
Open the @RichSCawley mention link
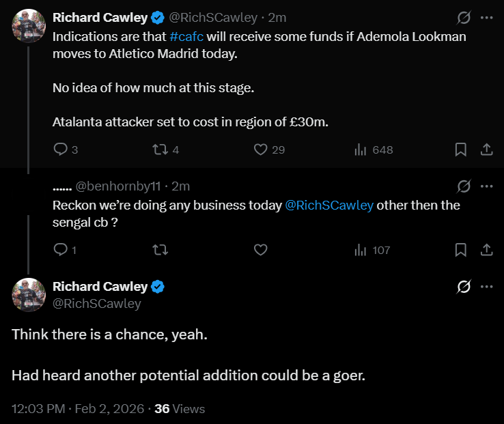329,205
